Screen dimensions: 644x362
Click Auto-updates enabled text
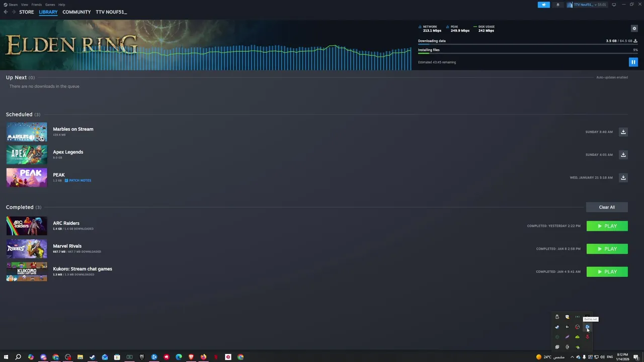pyautogui.click(x=612, y=77)
